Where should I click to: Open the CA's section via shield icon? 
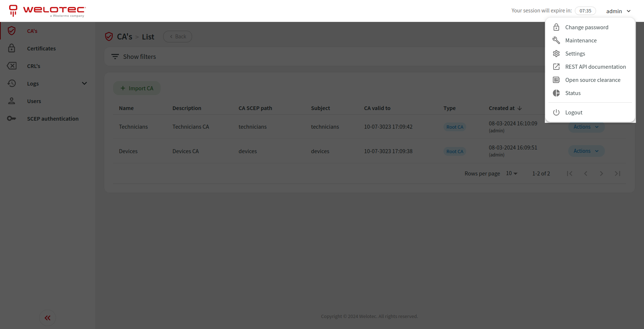12,31
